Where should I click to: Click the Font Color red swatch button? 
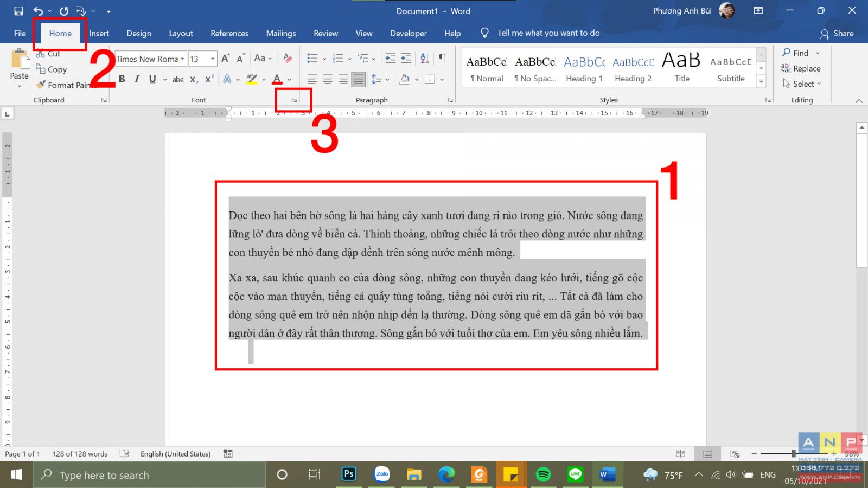(x=277, y=79)
